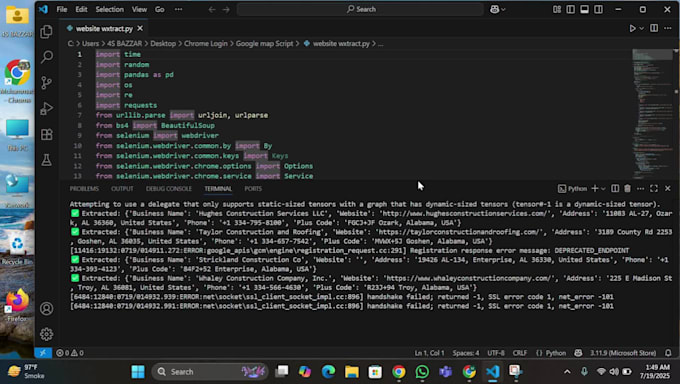Go forward using the navigation arrow

pos(226,9)
